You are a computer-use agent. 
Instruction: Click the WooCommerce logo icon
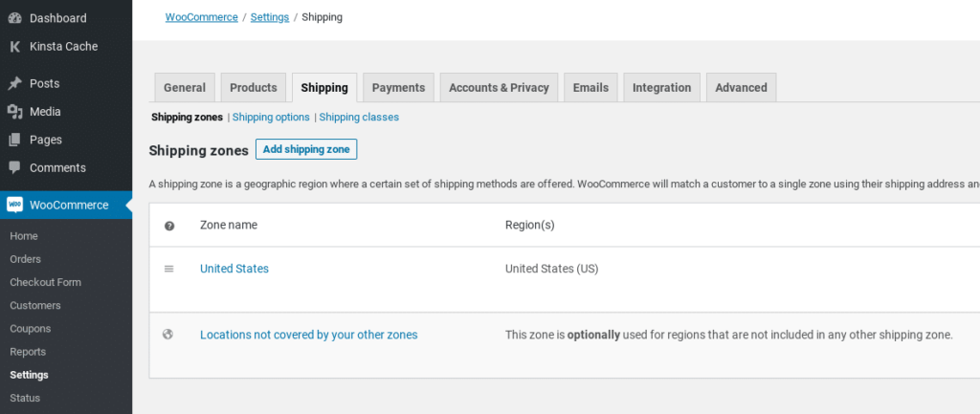[15, 205]
